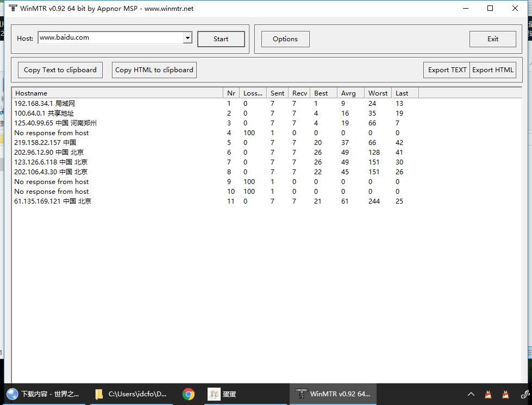The image size is (532, 405).
Task: Select the No response row at hop 9
Action: click(x=216, y=182)
